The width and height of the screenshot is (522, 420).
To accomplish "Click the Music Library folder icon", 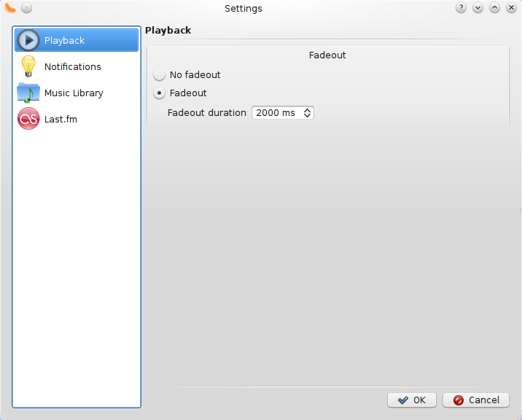I will pos(28,93).
